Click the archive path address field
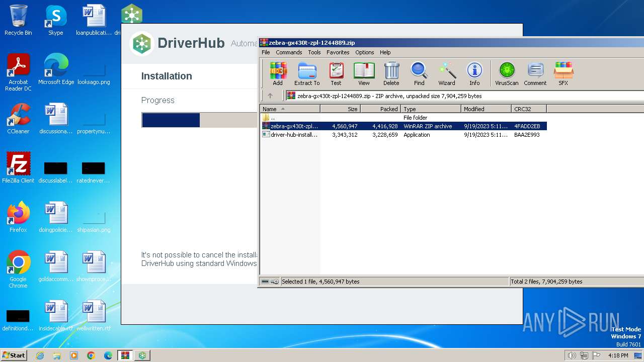This screenshot has width=644, height=362. click(464, 96)
